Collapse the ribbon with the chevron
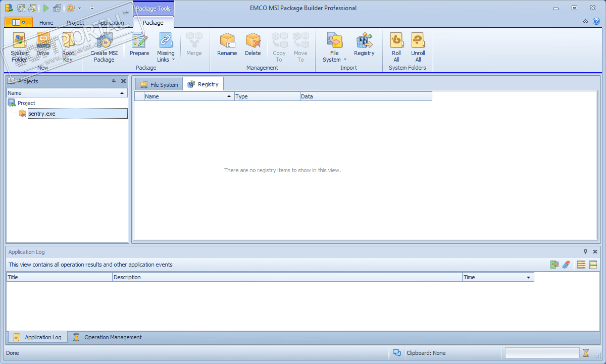 (586, 21)
